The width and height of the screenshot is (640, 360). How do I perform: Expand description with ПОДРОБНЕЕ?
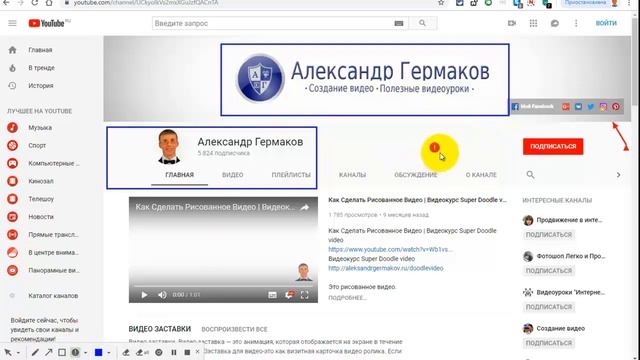click(347, 298)
